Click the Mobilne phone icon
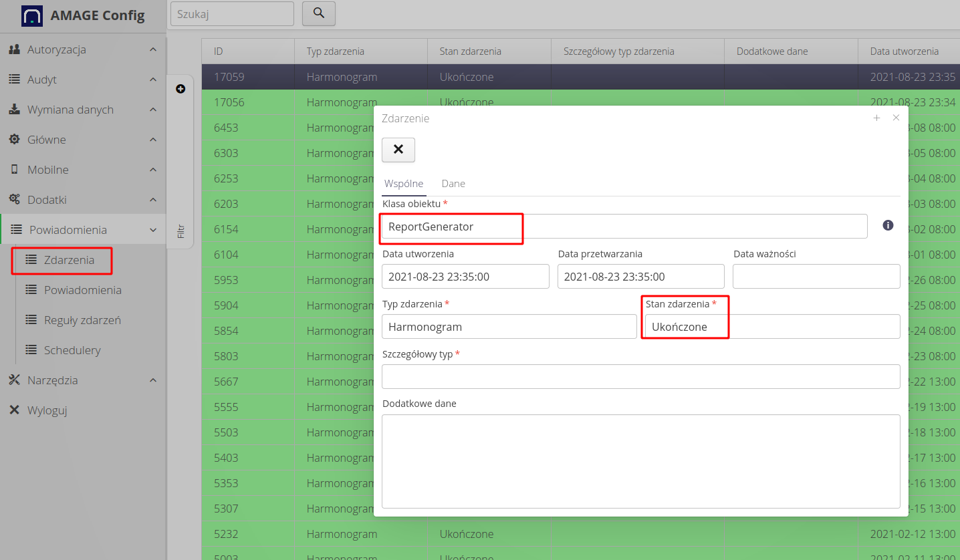960x560 pixels. 15,170
